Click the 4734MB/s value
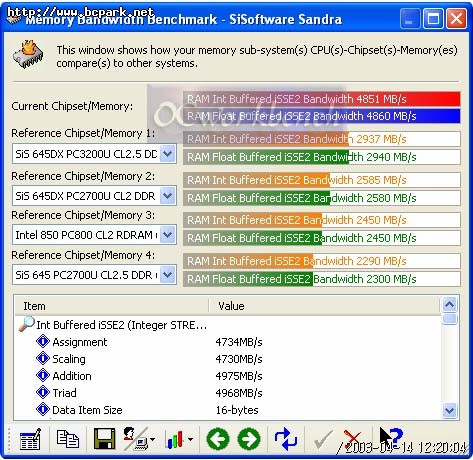473x460 pixels. 239,342
